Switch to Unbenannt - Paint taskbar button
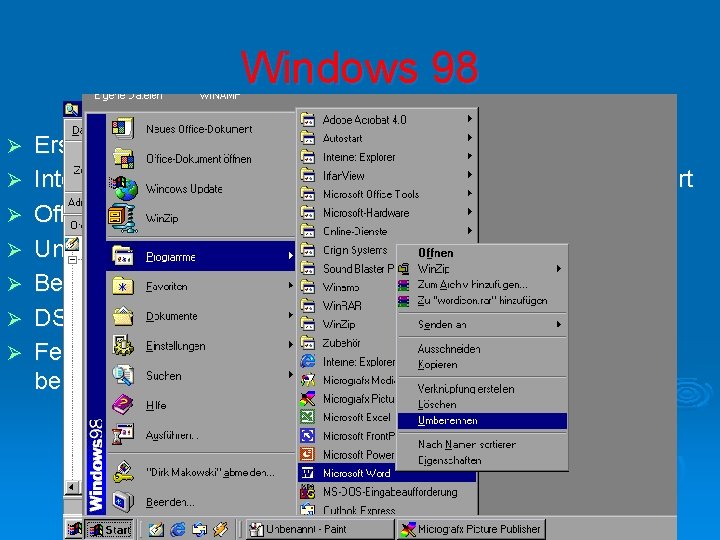Screen dimensions: 720x540 pos(320,529)
